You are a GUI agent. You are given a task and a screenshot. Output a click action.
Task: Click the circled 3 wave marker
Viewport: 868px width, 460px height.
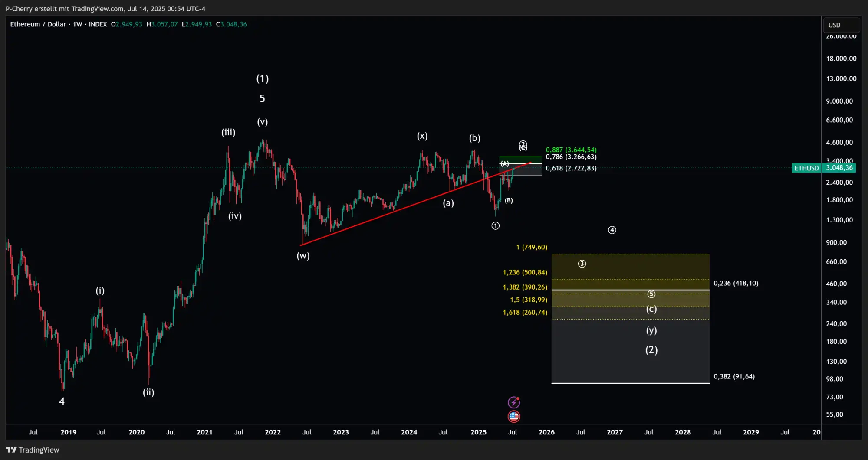pyautogui.click(x=582, y=264)
